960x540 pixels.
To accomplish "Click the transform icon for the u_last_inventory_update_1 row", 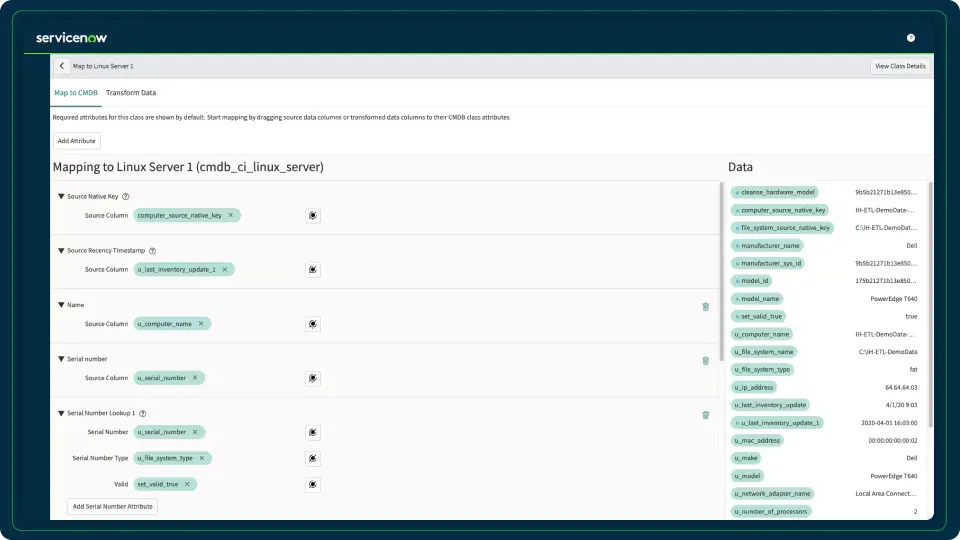I will (313, 269).
